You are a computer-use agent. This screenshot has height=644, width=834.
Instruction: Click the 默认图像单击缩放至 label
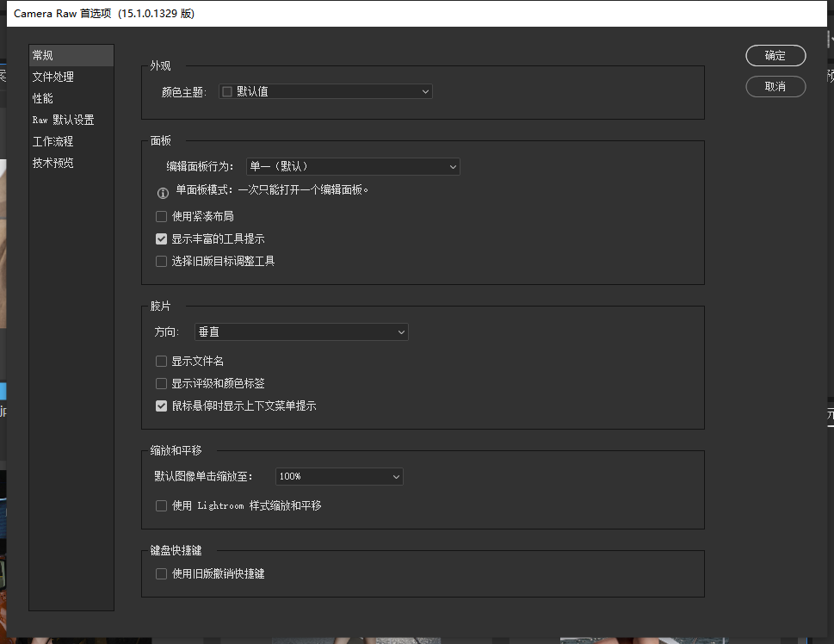pyautogui.click(x=203, y=476)
